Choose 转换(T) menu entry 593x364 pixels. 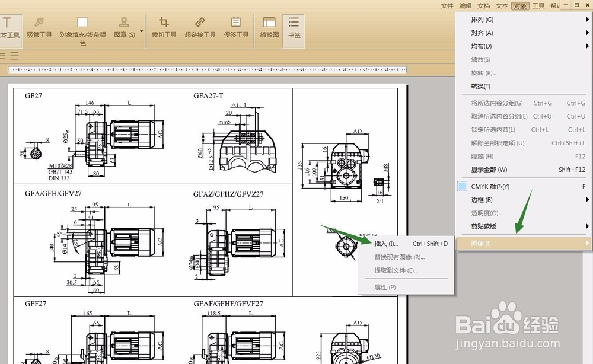click(x=524, y=86)
